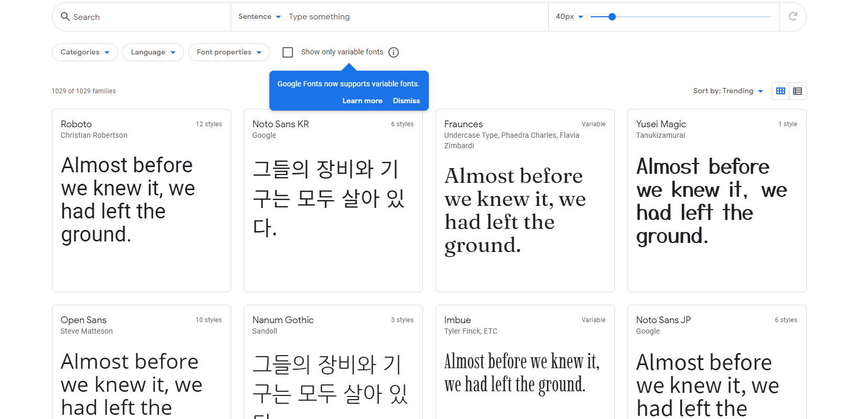The image size is (868, 419).
Task: Click the search magnifier icon
Action: click(65, 17)
